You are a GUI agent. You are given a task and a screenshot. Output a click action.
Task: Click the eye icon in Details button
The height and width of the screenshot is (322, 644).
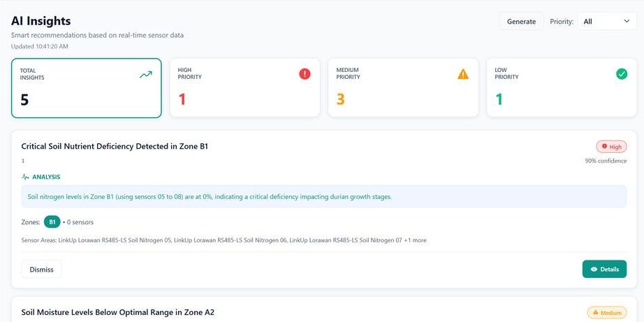pyautogui.click(x=594, y=270)
